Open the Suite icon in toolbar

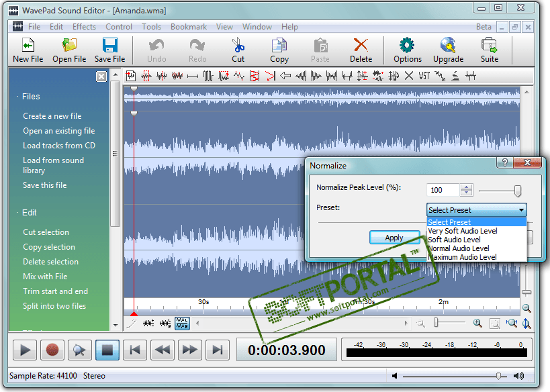[489, 45]
